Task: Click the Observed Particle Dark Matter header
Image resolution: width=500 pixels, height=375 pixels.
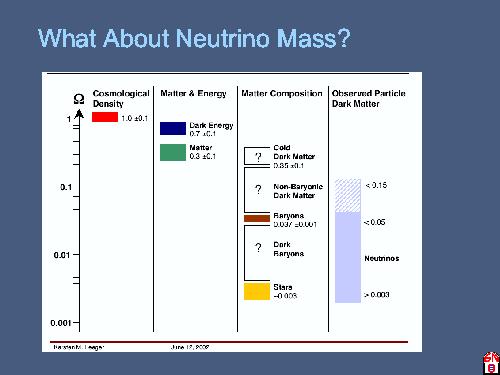Action: (369, 98)
